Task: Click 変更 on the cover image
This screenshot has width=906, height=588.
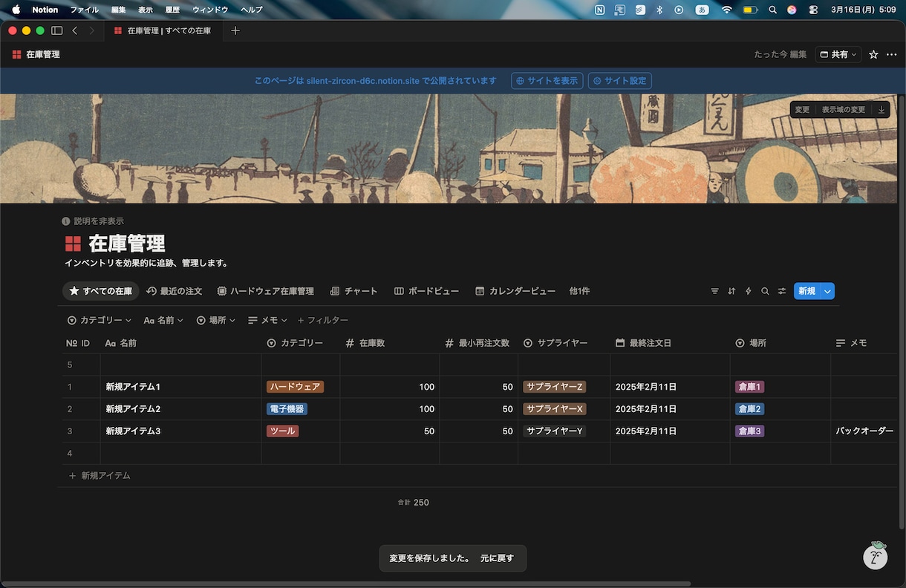Action: pyautogui.click(x=802, y=109)
